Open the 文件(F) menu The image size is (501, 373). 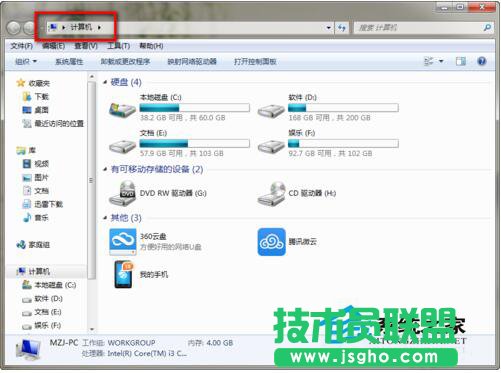(21, 46)
